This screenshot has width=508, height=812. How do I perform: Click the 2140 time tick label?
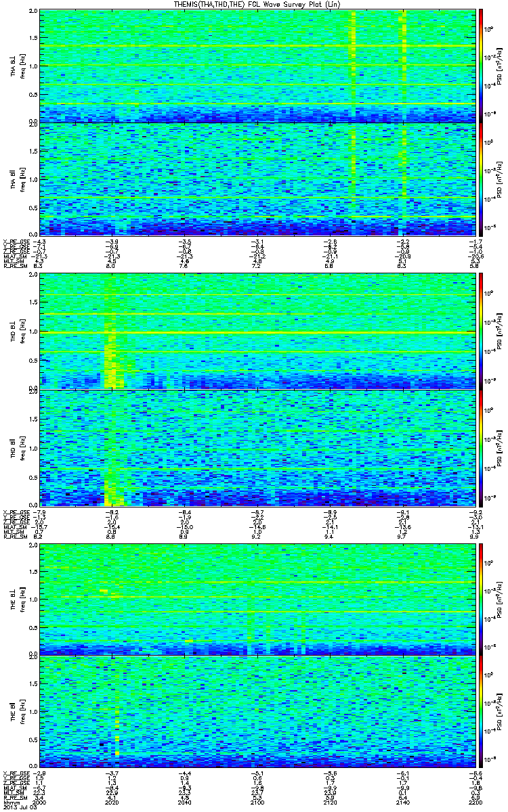pos(404,803)
